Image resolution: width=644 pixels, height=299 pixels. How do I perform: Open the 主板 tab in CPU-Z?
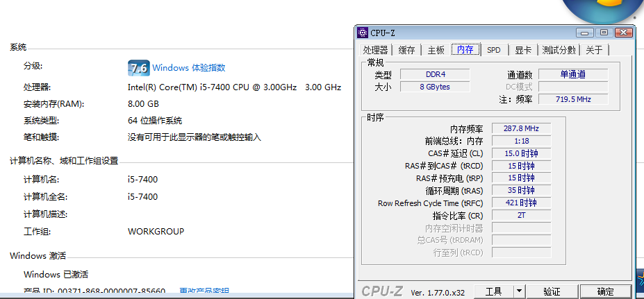click(436, 50)
